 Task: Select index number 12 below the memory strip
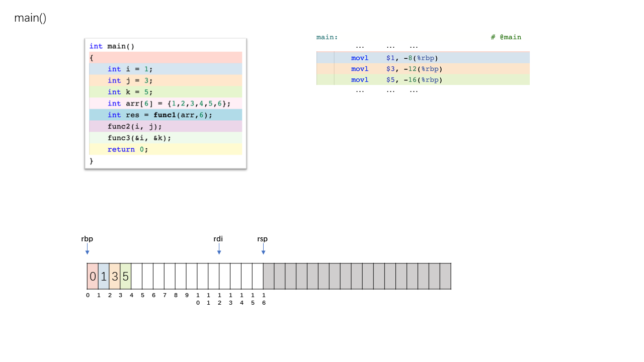point(219,299)
